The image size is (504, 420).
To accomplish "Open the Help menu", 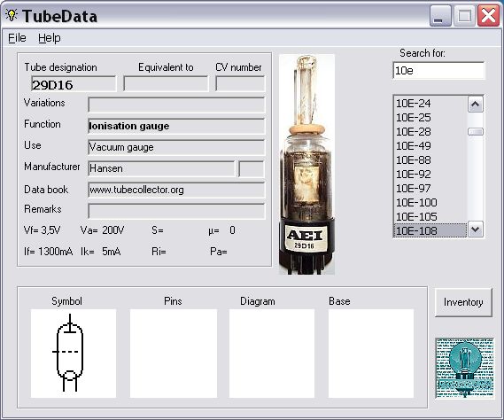I will (50, 38).
